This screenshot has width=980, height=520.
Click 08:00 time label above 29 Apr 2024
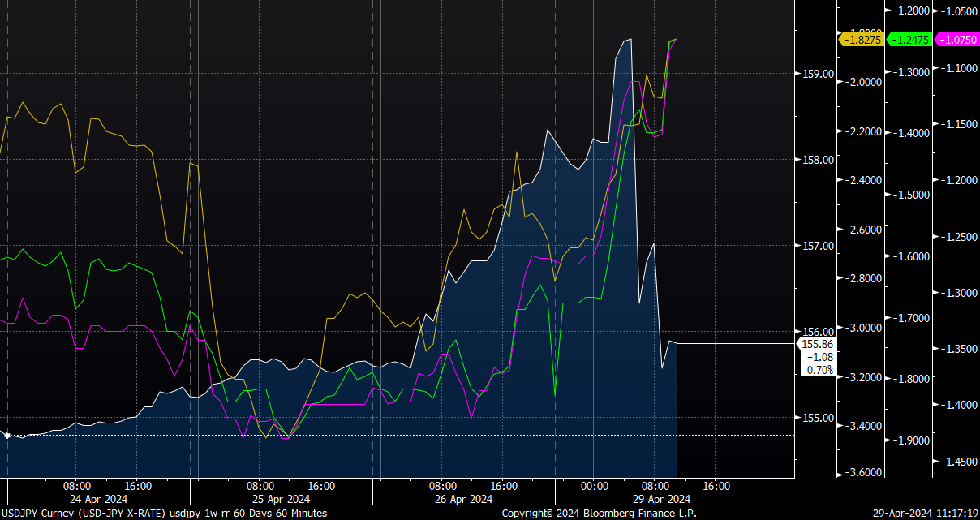654,487
